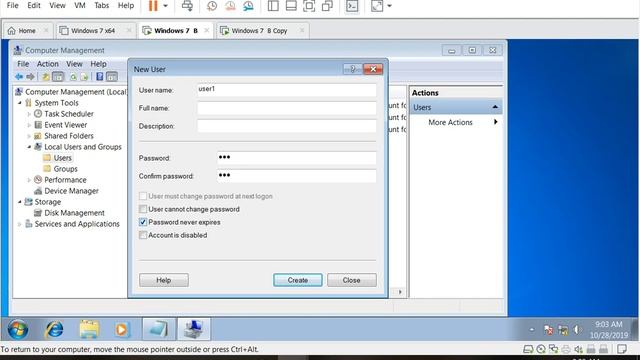Screen dimensions: 640x360
Task: Expand Services and Applications node
Action: [20, 224]
